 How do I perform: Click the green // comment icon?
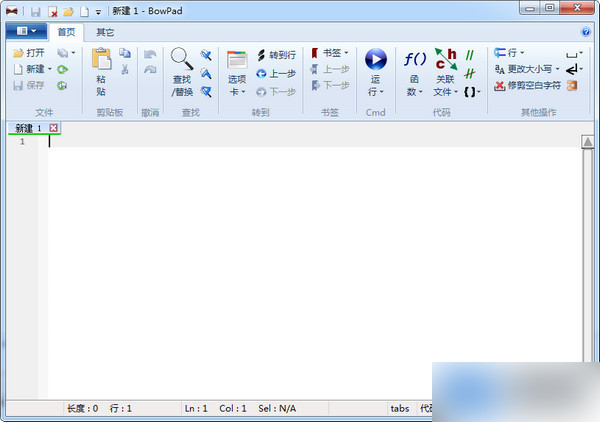tap(468, 55)
